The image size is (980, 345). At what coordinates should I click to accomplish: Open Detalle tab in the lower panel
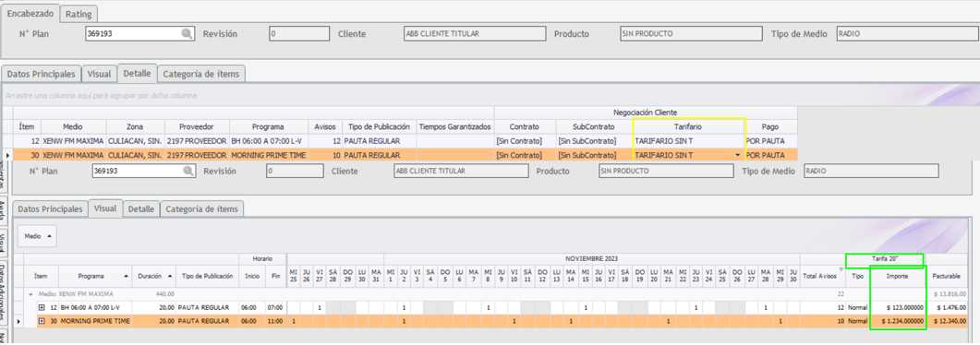(141, 209)
